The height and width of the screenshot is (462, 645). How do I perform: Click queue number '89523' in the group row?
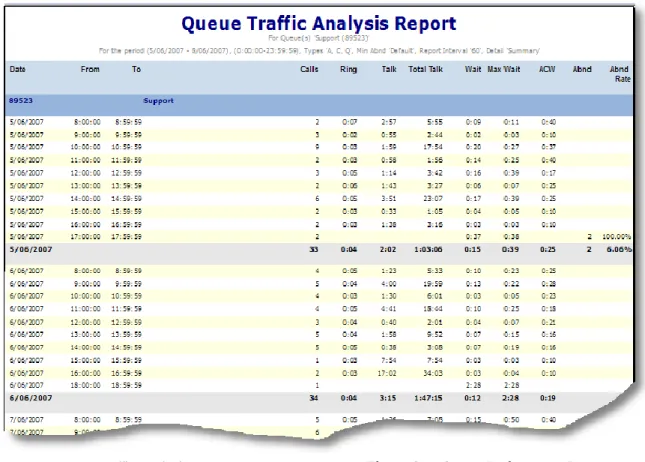pos(21,100)
